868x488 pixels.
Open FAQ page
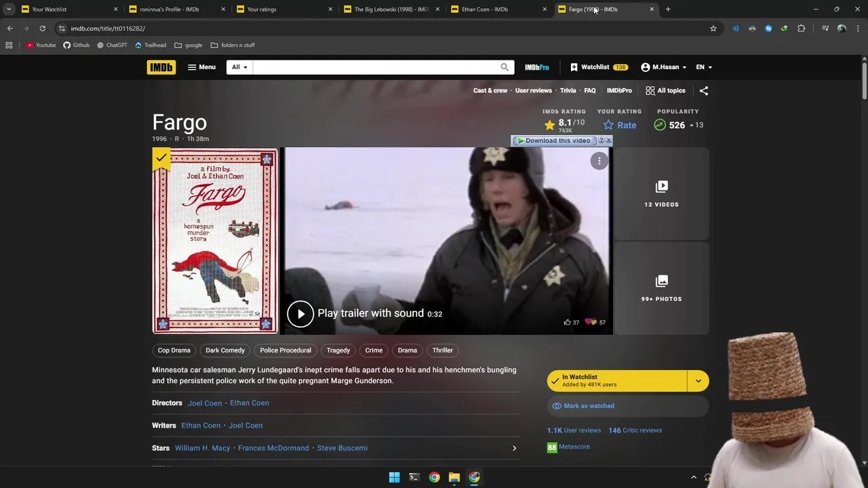590,90
